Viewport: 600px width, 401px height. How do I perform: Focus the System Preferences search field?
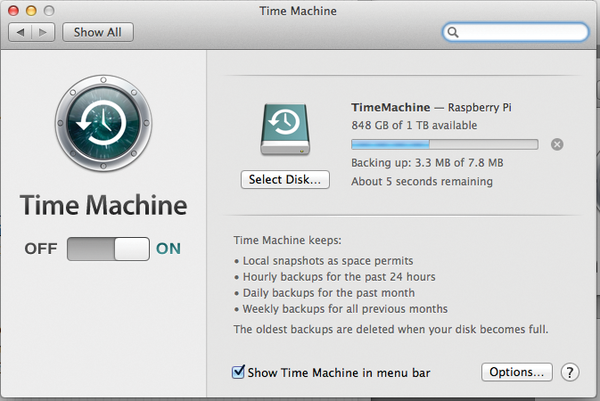tap(515, 32)
